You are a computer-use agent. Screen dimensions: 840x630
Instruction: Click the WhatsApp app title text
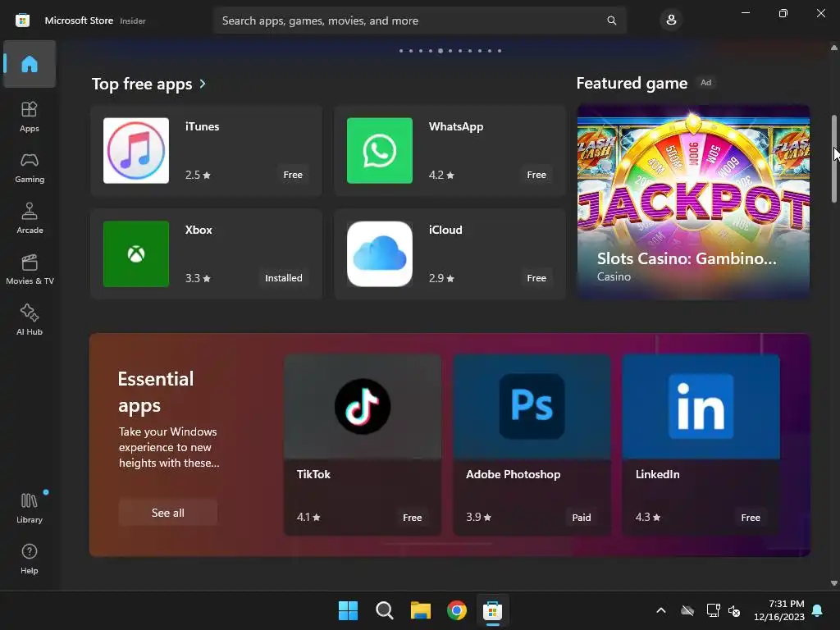[x=456, y=126]
